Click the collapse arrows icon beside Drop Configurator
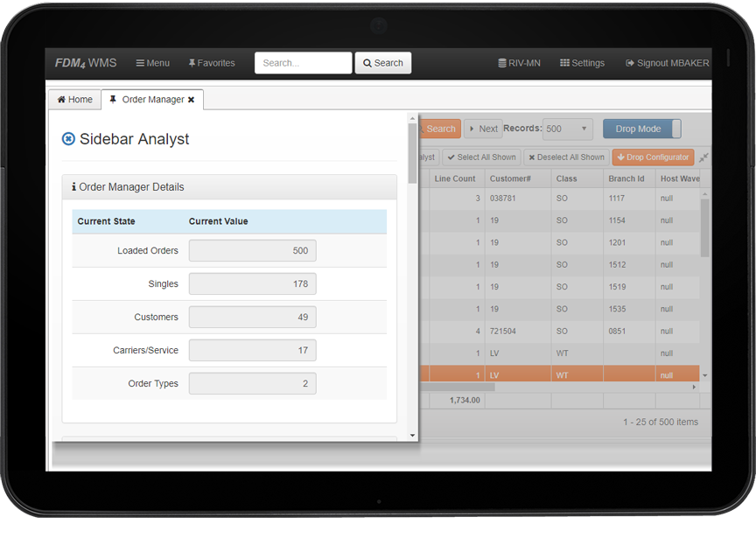 (703, 157)
